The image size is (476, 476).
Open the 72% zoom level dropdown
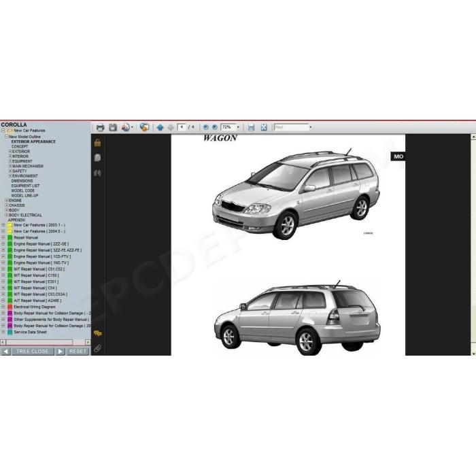[238, 127]
